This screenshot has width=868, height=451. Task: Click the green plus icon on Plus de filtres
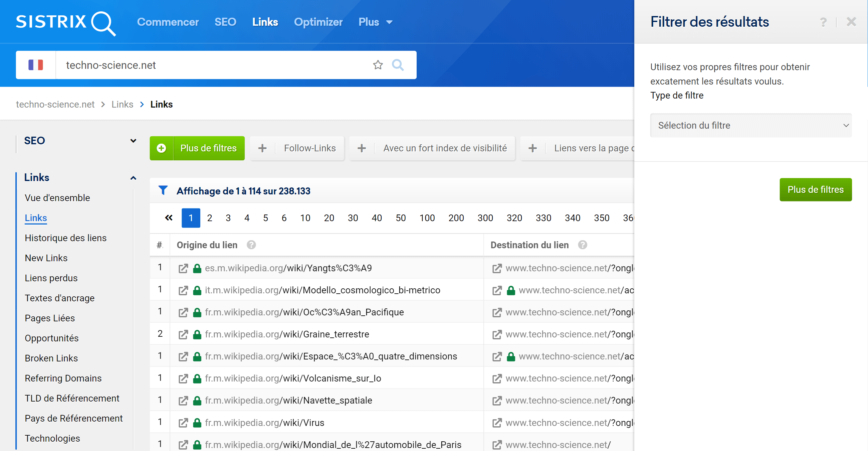tap(161, 148)
